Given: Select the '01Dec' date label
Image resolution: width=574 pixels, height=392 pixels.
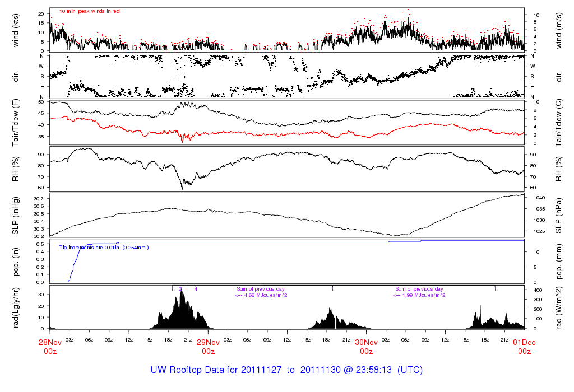Looking at the screenshot, I should (524, 343).
